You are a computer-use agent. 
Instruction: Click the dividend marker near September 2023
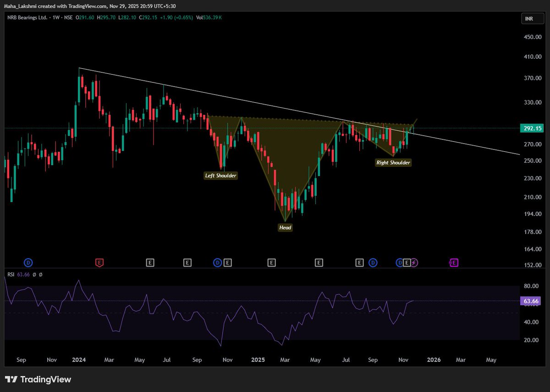[x=28, y=263]
